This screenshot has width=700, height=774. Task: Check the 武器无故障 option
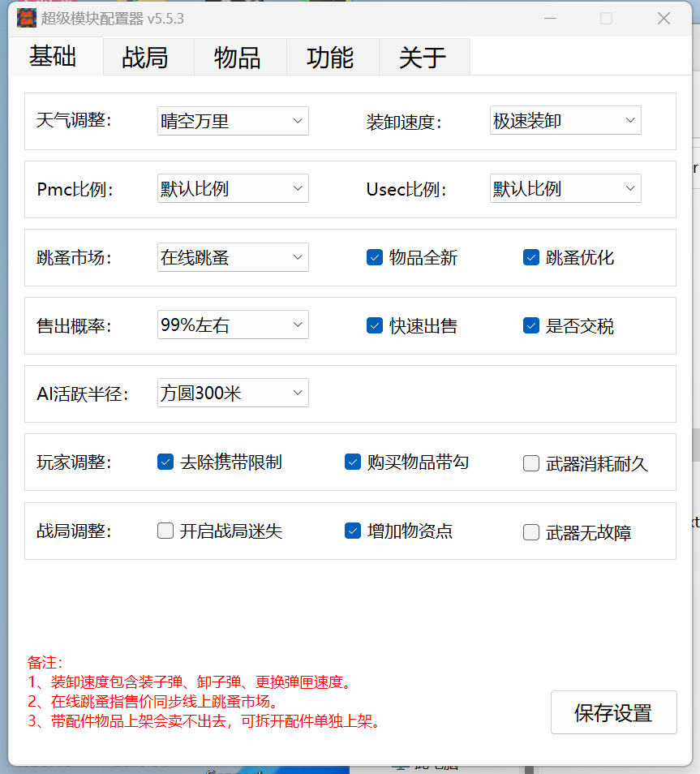[x=531, y=532]
